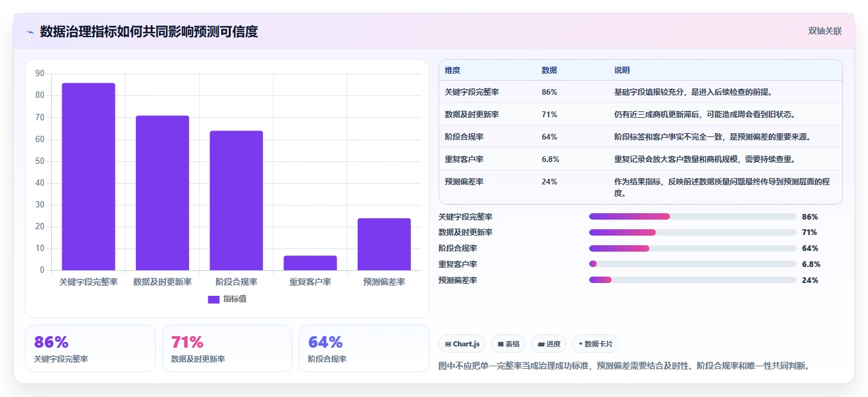Click the 24% value in the table
The image size is (868, 397).
point(549,182)
